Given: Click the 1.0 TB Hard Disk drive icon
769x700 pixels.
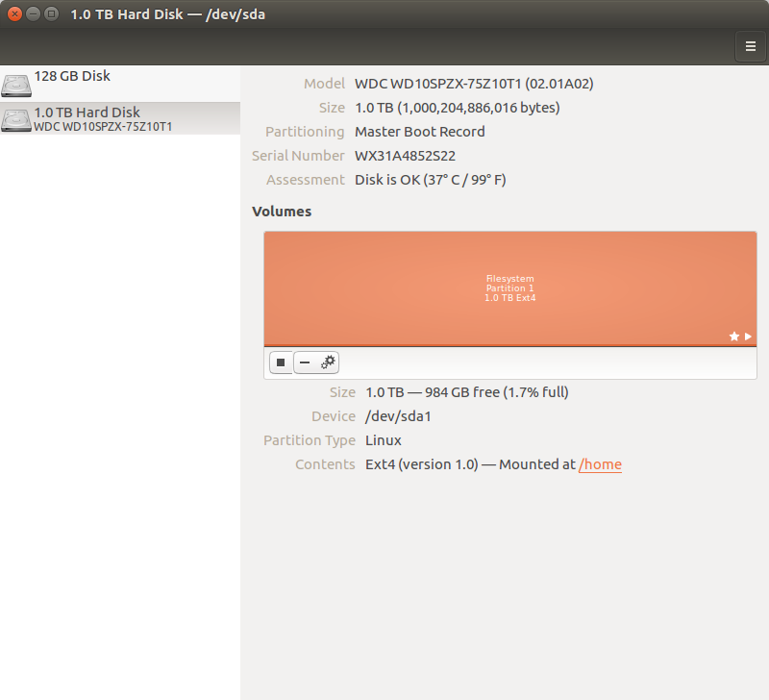Looking at the screenshot, I should point(16,120).
